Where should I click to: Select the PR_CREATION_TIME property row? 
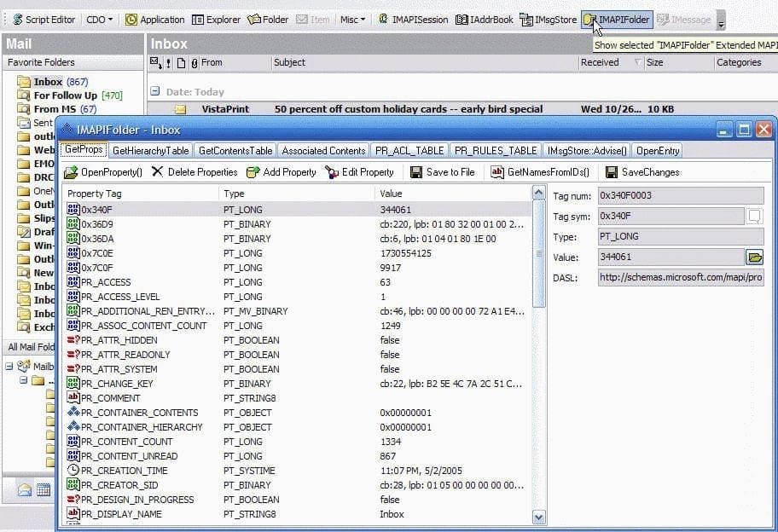coord(298,470)
